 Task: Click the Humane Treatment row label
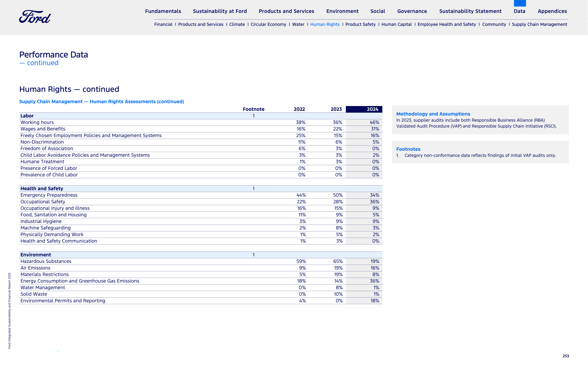(42, 162)
